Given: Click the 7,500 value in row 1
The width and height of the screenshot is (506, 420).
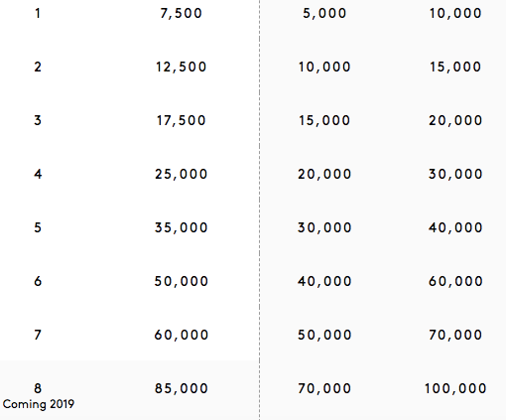Looking at the screenshot, I should 181,14.
